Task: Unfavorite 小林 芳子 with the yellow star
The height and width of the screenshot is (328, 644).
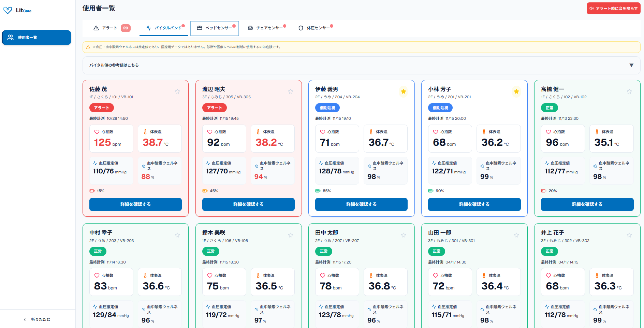Action: (x=516, y=91)
